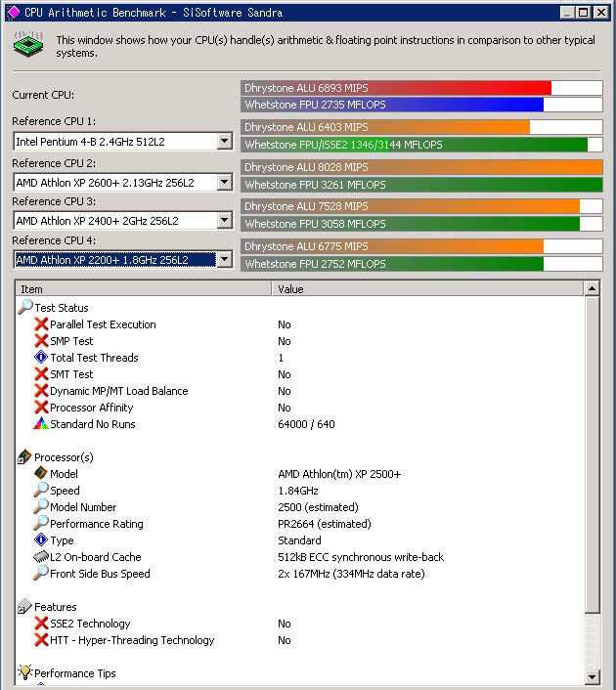The image size is (616, 690).
Task: Select the HTT - Hyper-Threading Technology row
Action: coord(132,640)
